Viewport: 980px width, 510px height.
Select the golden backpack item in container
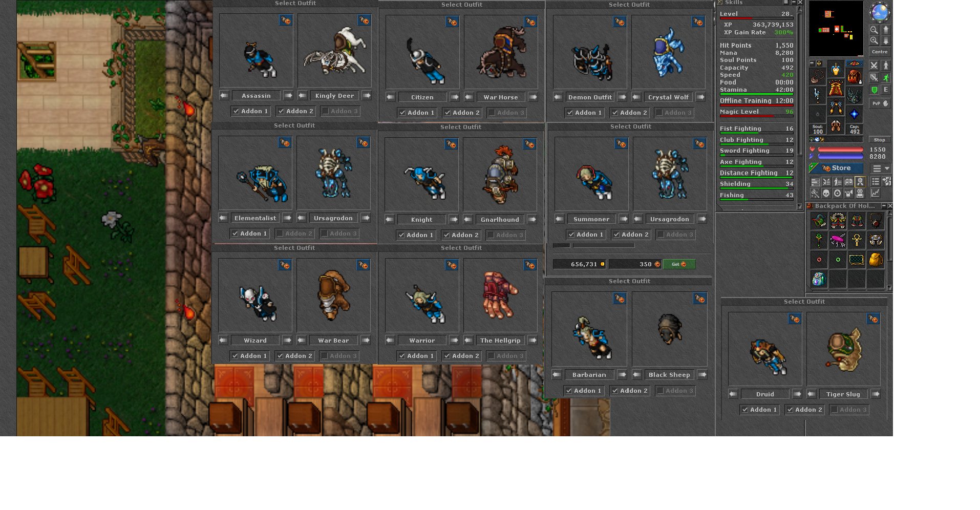(x=876, y=260)
